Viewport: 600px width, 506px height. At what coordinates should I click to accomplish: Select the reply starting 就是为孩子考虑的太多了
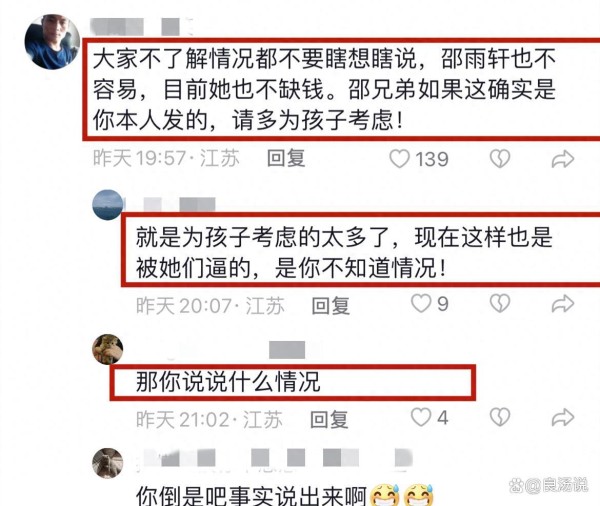pos(344,252)
